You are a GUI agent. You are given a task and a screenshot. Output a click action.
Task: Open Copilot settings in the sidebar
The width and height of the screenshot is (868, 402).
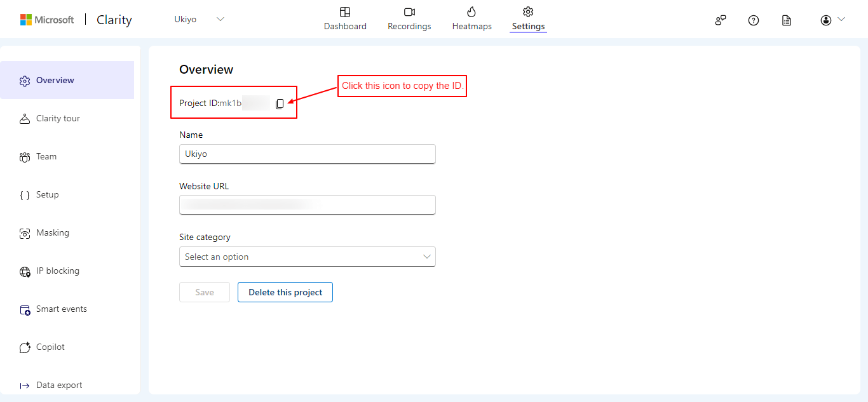click(67, 347)
